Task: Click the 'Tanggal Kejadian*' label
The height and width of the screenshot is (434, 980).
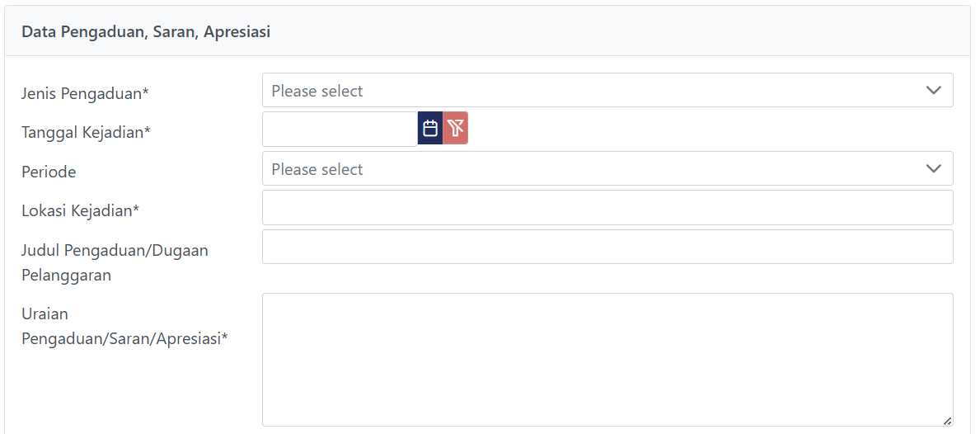Action: [86, 132]
